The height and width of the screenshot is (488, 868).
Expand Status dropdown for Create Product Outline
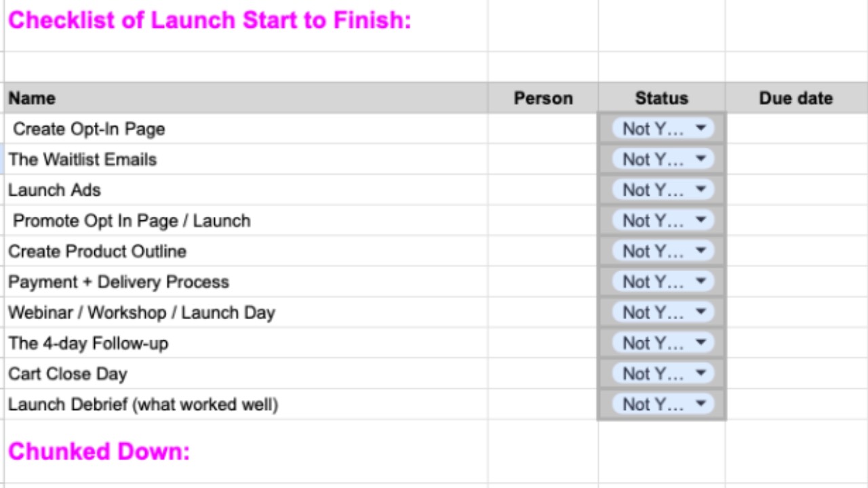(x=663, y=251)
